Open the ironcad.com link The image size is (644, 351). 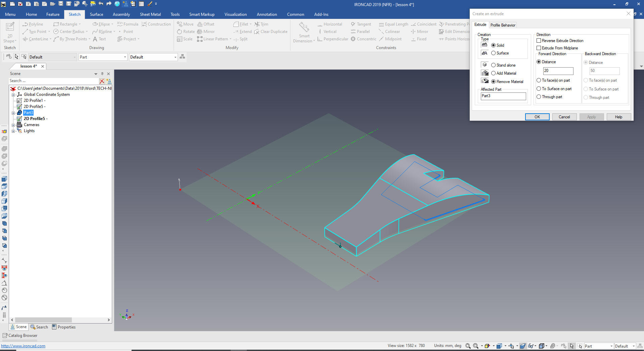coord(23,346)
